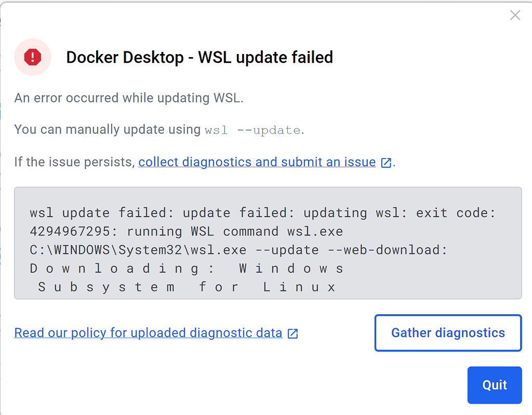532x415 pixels.
Task: Click the 'Downloading: Windows' log line
Action: pos(187,269)
